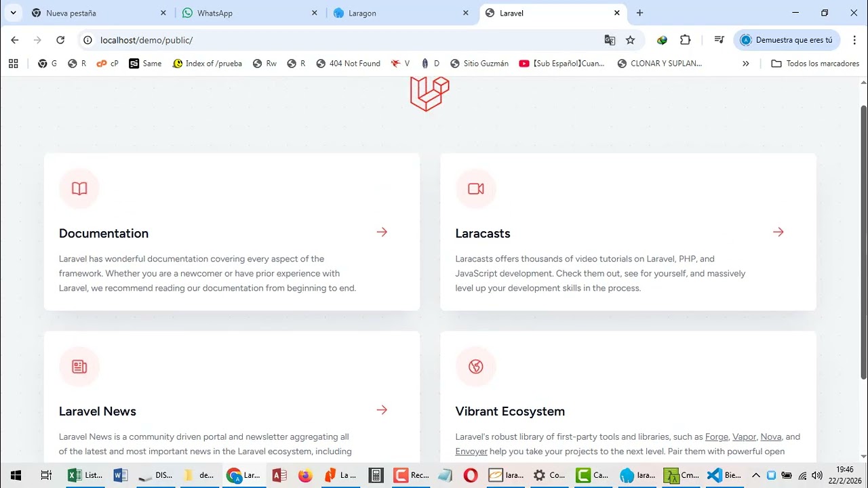Open the 404 Not Found bookmark
Viewport: 868px width, 488px height.
pos(348,63)
